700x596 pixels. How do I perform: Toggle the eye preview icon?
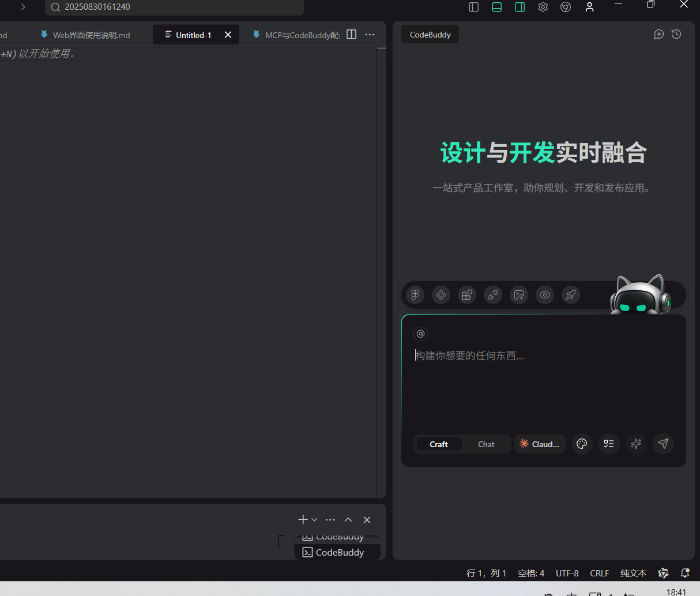click(x=545, y=295)
